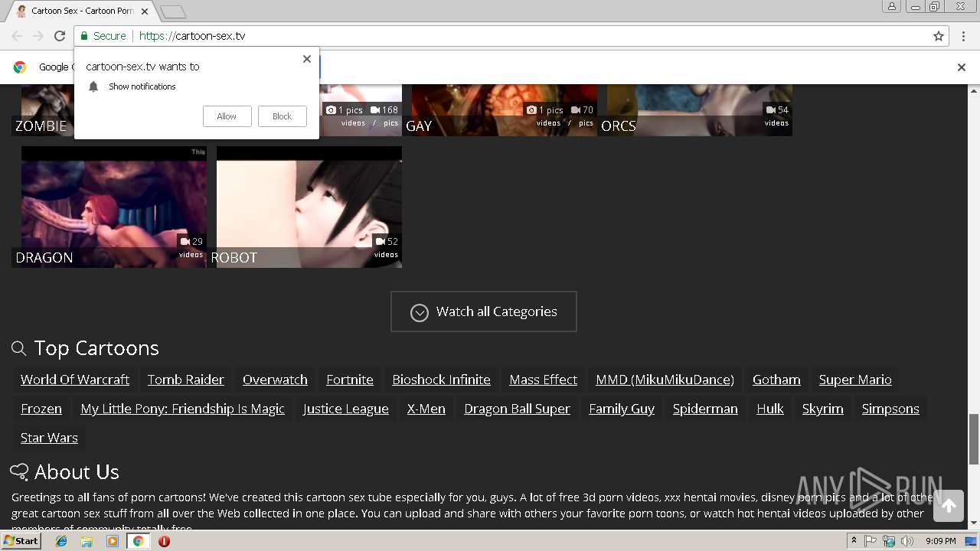Screen dimensions: 980x551
Task: Open the Family Guy tag
Action: click(622, 409)
